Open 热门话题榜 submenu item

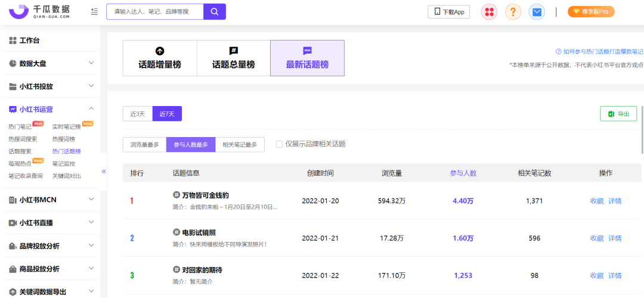click(x=67, y=151)
